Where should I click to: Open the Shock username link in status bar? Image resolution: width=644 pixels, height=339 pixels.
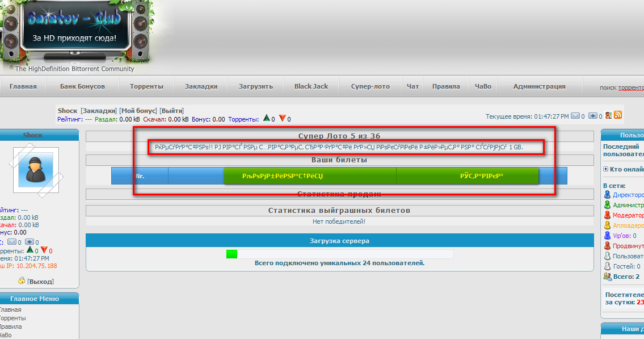(68, 111)
